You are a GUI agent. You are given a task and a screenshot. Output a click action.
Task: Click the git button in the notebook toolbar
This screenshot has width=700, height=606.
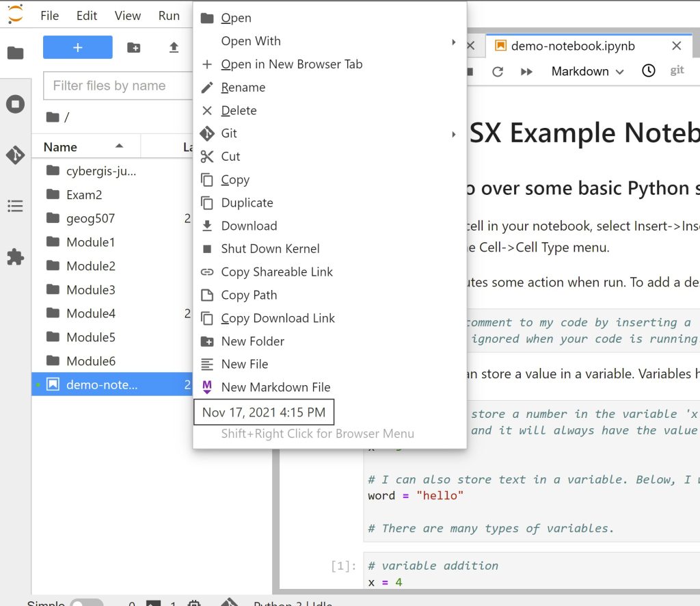(x=676, y=70)
